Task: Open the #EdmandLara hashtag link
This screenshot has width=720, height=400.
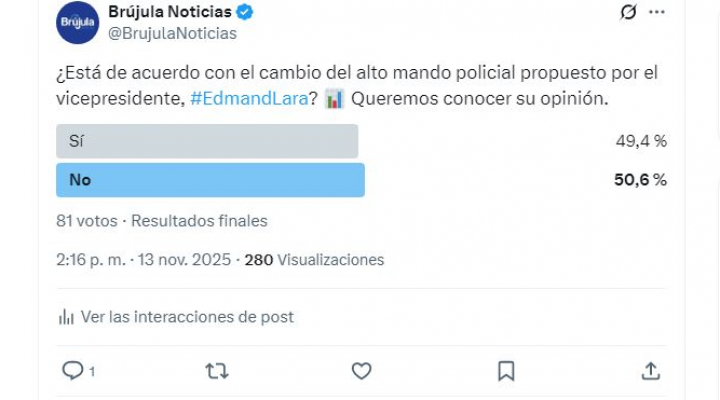Action: click(x=253, y=100)
